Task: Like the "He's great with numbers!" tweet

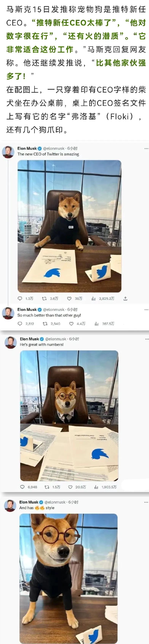Action: [x=70, y=487]
